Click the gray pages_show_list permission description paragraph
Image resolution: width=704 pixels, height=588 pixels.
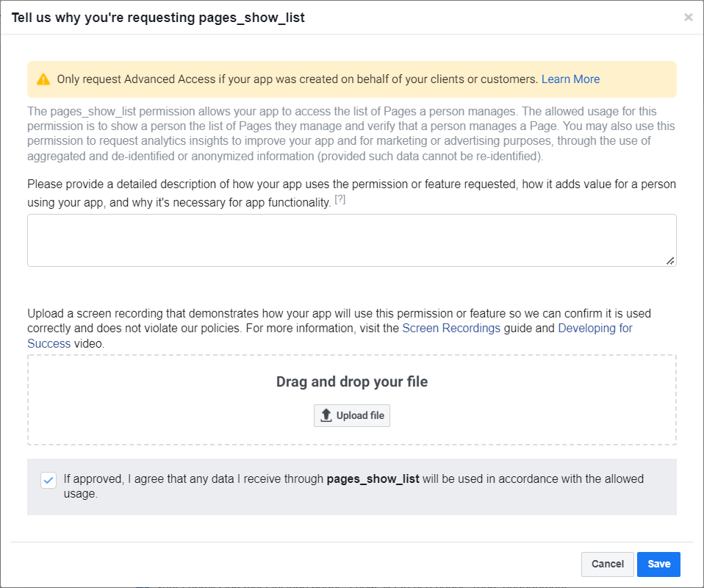coord(351,134)
